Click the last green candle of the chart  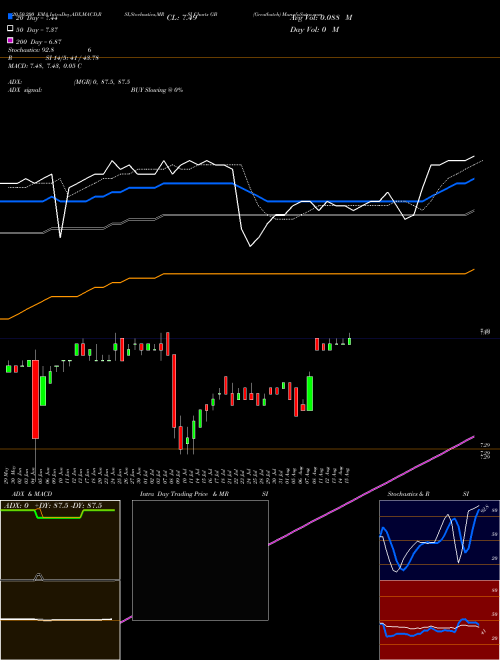tap(349, 341)
